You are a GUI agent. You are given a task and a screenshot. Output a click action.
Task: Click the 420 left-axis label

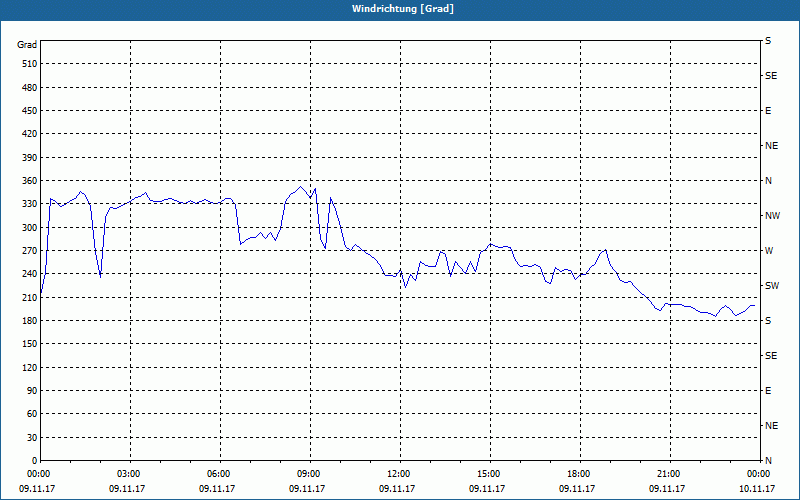click(30, 134)
